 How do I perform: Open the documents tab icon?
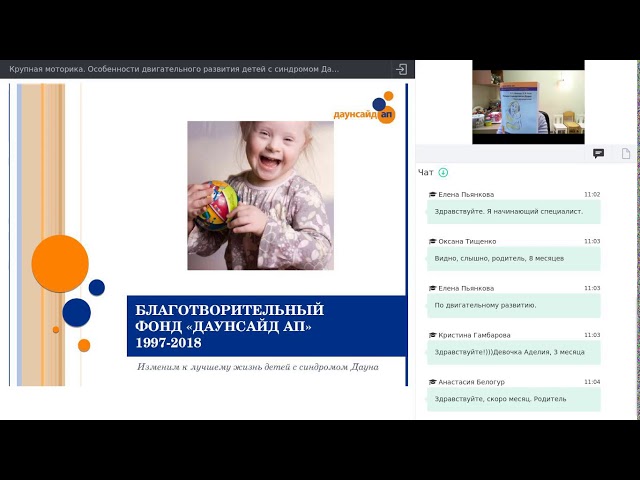tap(626, 153)
